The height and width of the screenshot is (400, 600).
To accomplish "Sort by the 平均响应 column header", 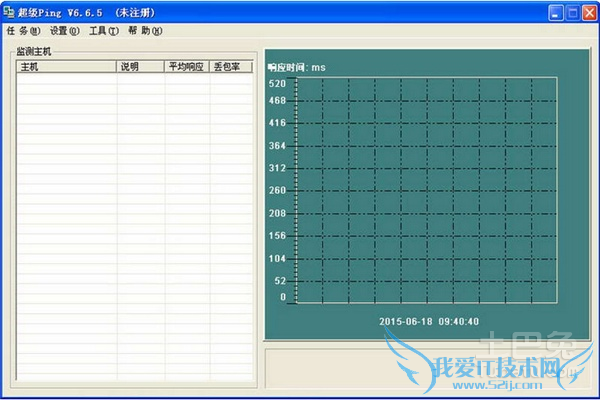I will (187, 67).
